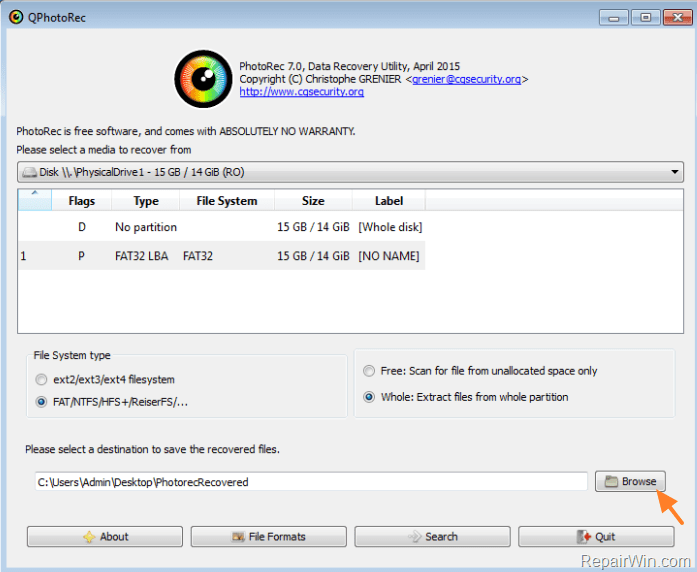Sort partitions by Label column
This screenshot has height=572, width=697.
(x=389, y=201)
